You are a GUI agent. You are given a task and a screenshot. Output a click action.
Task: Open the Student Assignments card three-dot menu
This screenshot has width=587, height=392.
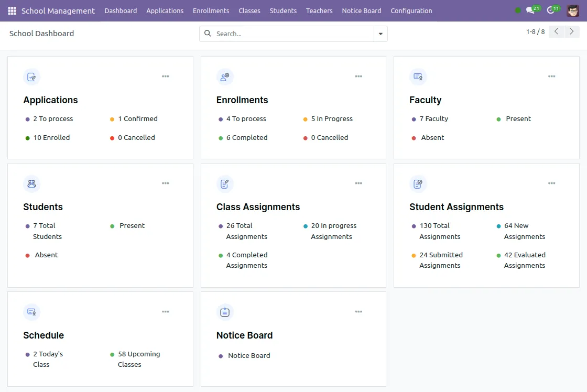552,183
